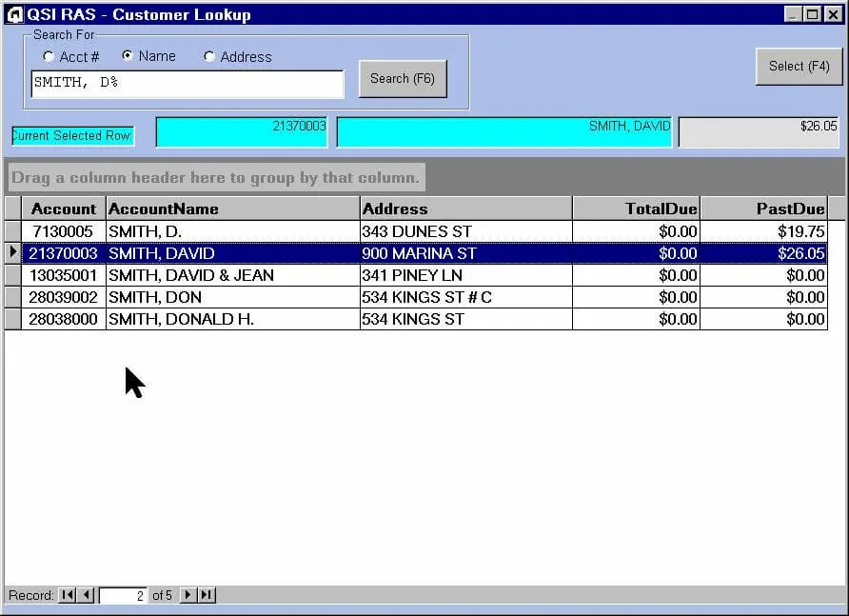Click the QSI RAS application icon in title bar

pos(14,14)
